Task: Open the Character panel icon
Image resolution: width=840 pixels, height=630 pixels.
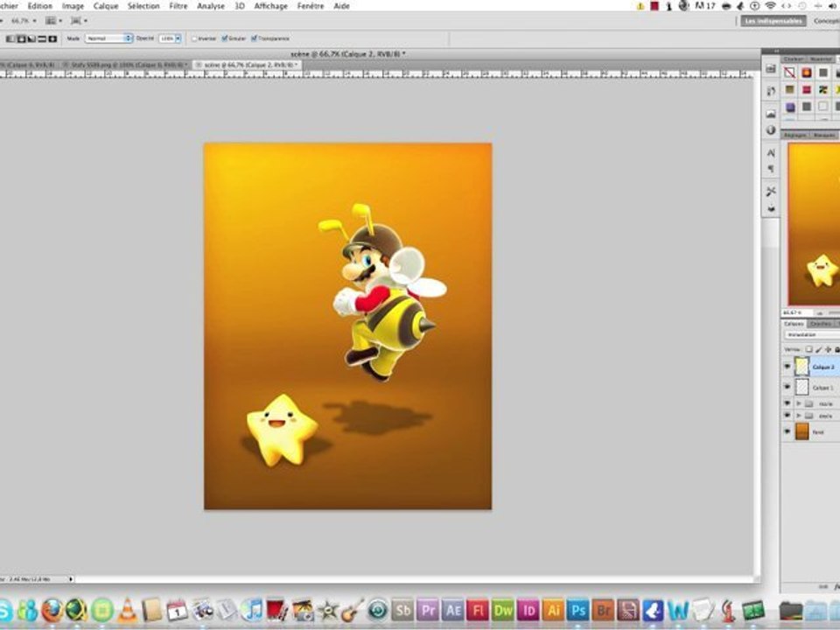Action: click(771, 153)
